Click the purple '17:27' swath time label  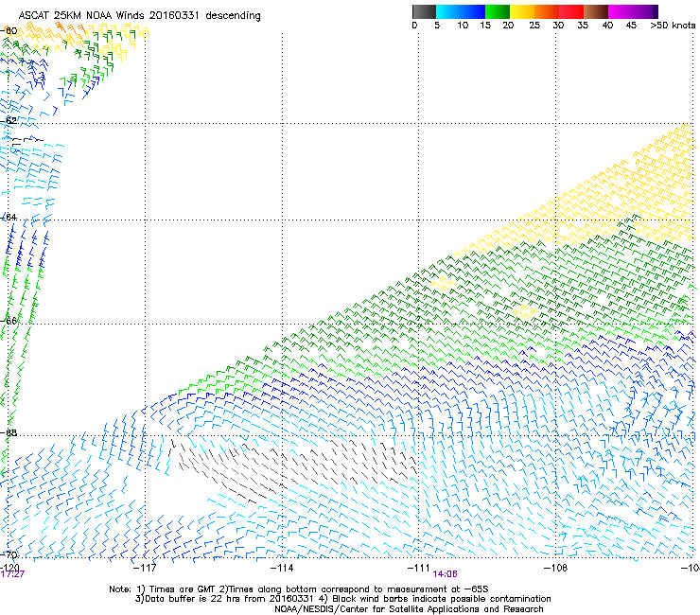(12, 574)
